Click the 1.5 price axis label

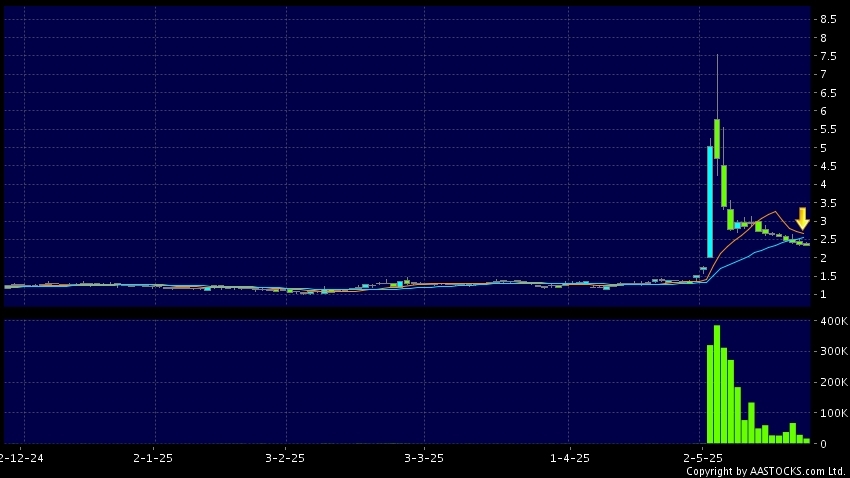(828, 276)
